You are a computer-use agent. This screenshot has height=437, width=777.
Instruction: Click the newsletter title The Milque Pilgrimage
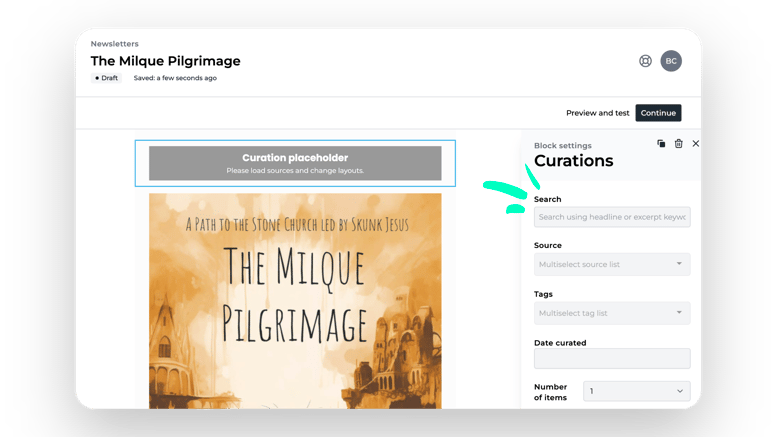pos(166,61)
